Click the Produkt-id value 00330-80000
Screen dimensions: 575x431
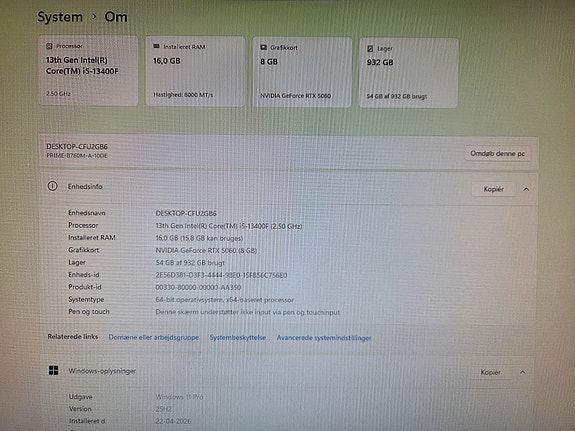click(198, 287)
